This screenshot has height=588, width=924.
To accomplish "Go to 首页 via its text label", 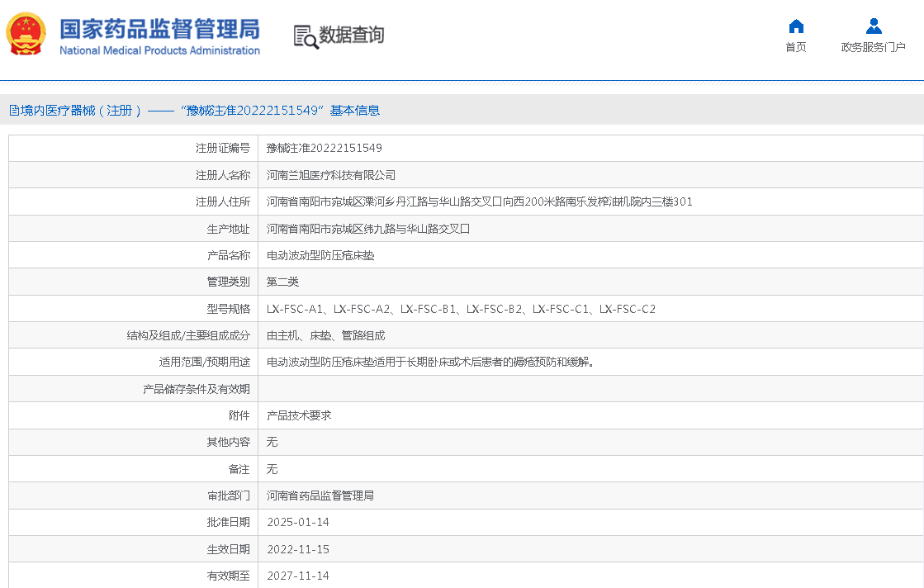I will (796, 48).
